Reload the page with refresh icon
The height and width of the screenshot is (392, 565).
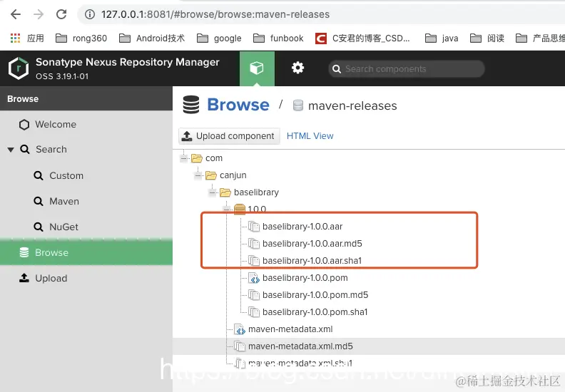[61, 14]
